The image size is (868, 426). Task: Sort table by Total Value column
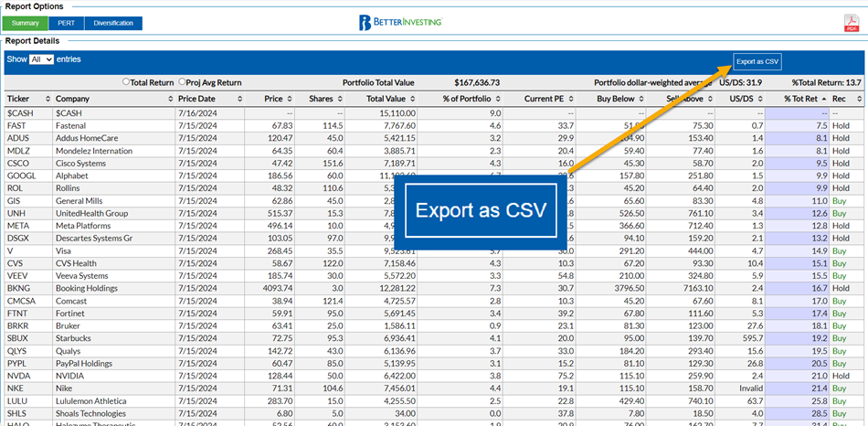381,99
